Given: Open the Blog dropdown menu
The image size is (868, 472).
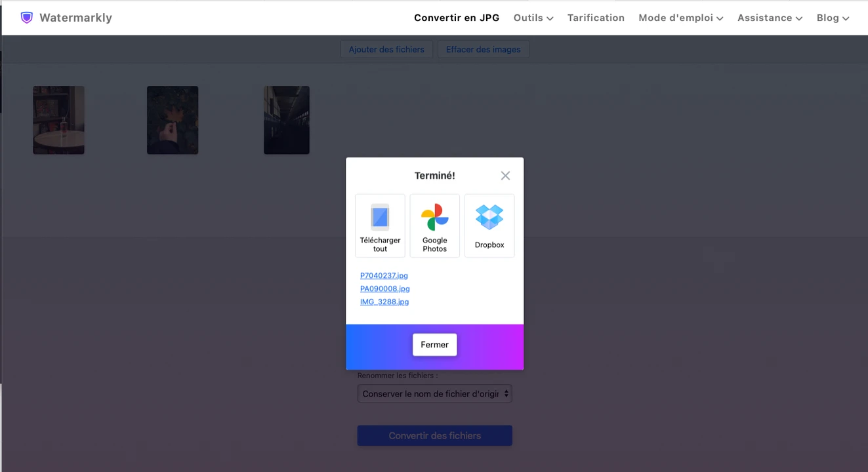Looking at the screenshot, I should [833, 18].
